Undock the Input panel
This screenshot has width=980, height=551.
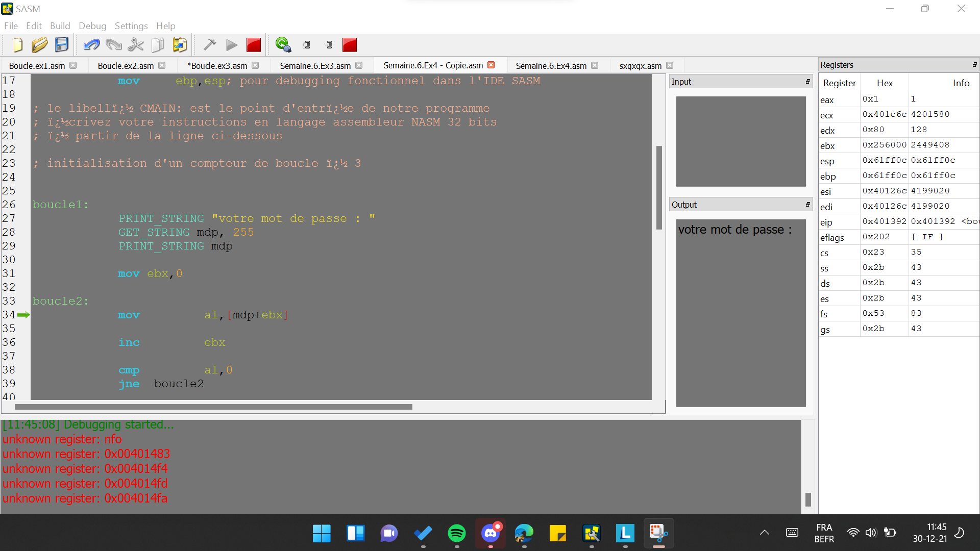pyautogui.click(x=807, y=82)
